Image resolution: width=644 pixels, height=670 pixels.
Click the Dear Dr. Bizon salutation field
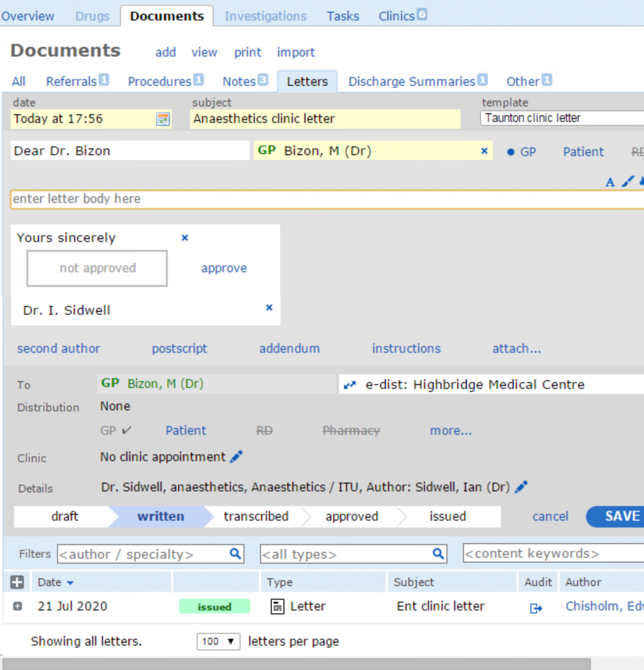[130, 151]
